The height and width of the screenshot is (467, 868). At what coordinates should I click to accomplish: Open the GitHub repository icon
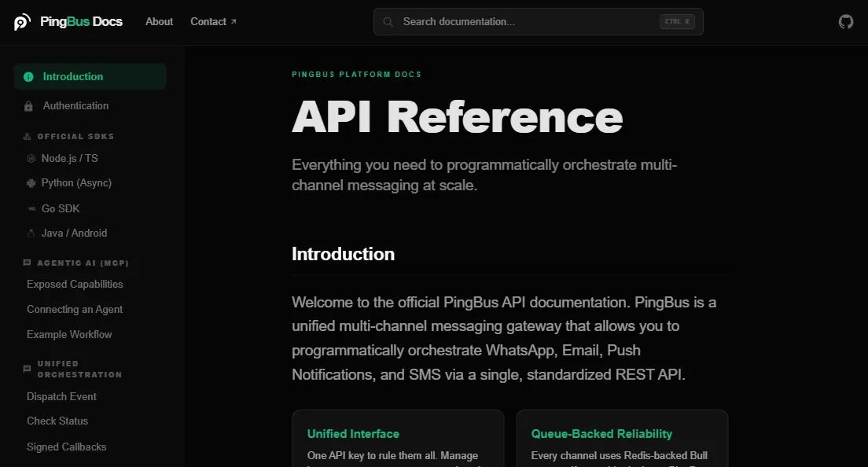click(845, 21)
